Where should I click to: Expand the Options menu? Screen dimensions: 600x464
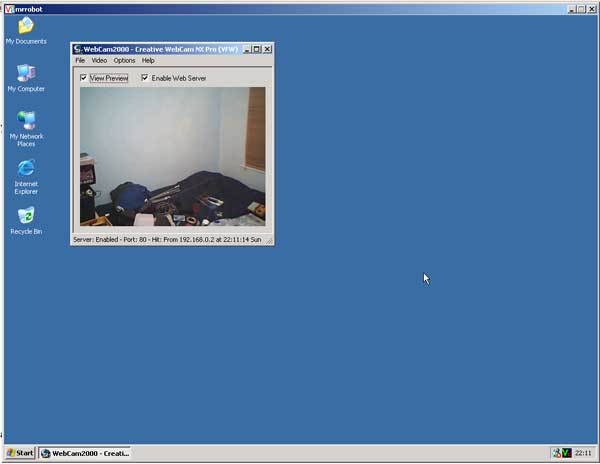coord(124,61)
